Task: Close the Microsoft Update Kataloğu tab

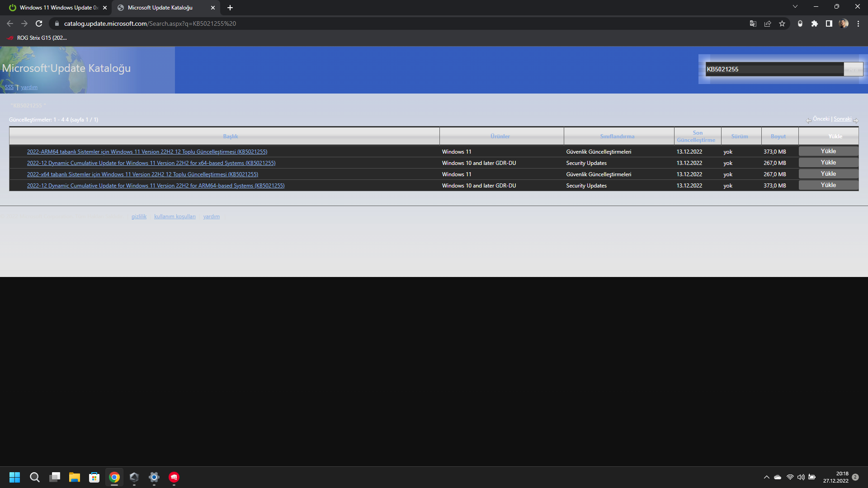Action: (213, 8)
